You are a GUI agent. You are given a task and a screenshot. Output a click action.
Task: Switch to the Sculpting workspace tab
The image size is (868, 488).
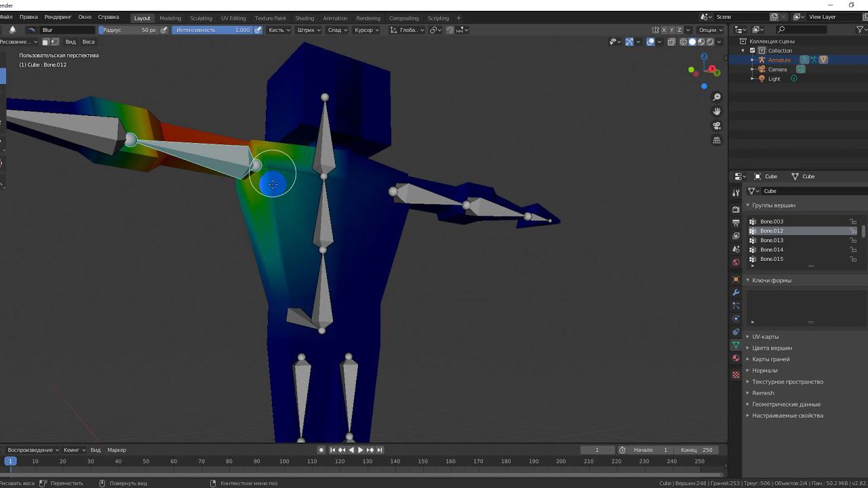tap(201, 18)
